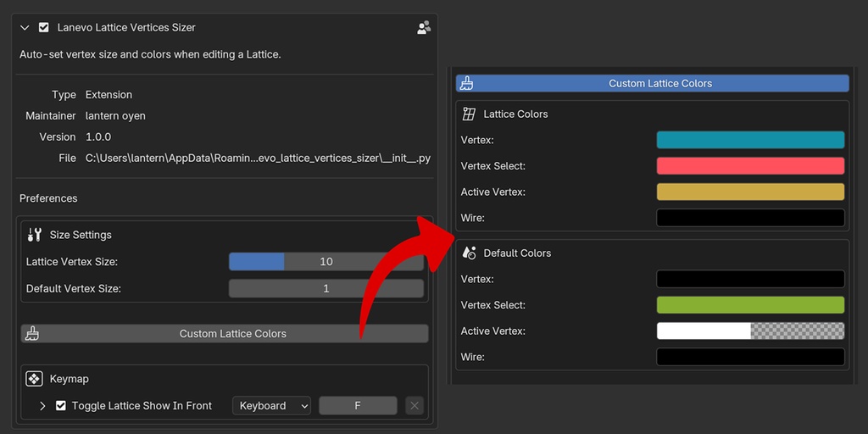
Task: Click the brush icon on gray Custom Lattice Colors
Action: (32, 334)
